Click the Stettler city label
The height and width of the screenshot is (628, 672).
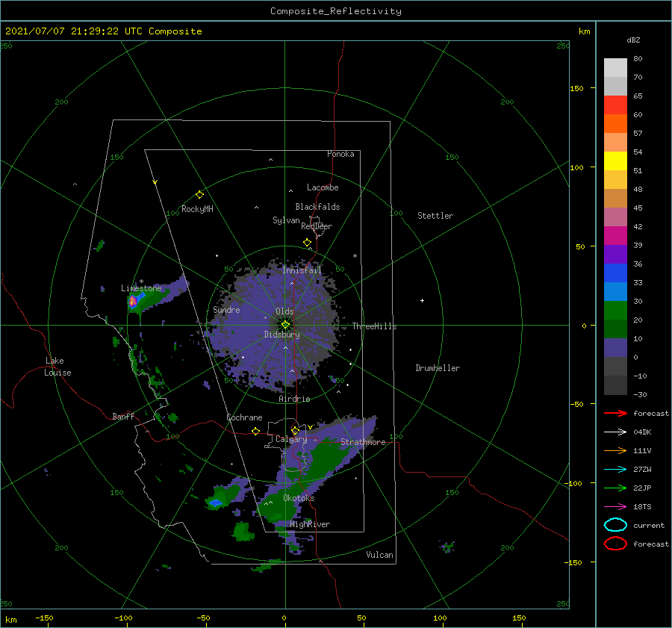coord(435,216)
